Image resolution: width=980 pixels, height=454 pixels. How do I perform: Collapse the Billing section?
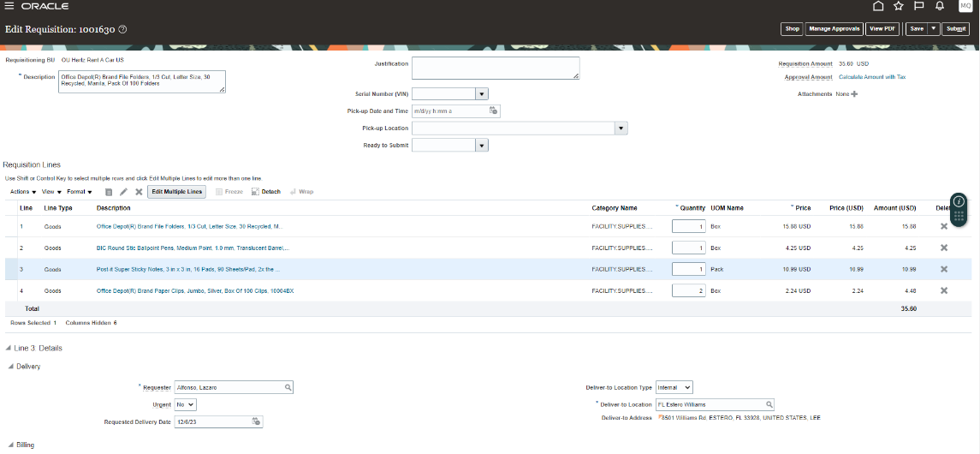click(10, 445)
